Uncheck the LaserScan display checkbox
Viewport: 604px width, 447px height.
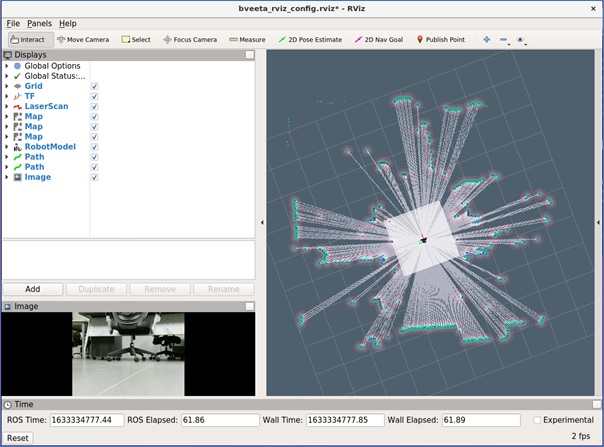pyautogui.click(x=94, y=106)
